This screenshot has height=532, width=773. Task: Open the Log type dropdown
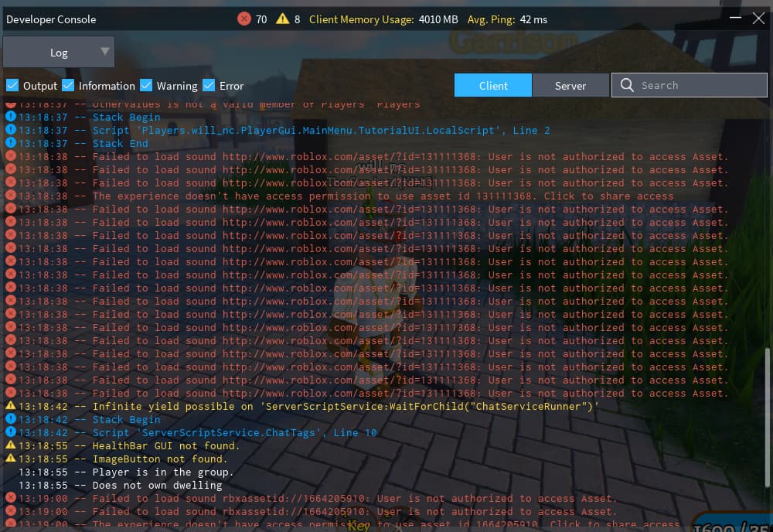coord(59,53)
